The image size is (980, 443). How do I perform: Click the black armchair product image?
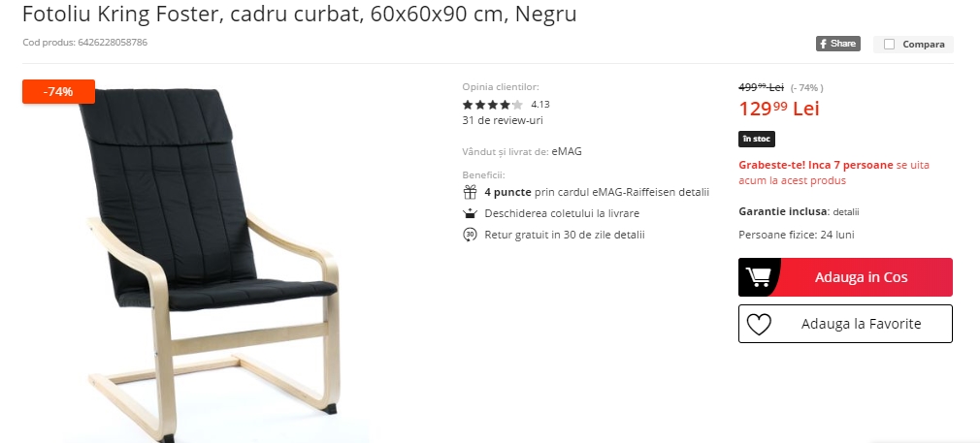click(x=210, y=263)
